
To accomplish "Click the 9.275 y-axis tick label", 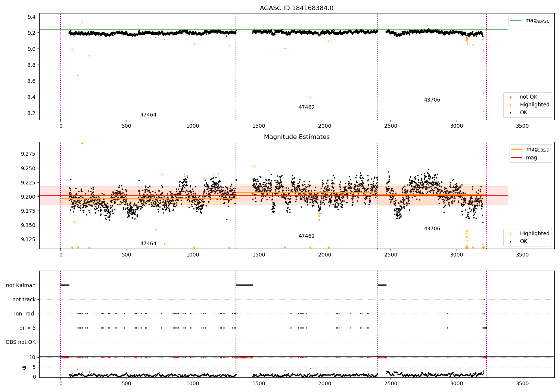I will 28,154.
